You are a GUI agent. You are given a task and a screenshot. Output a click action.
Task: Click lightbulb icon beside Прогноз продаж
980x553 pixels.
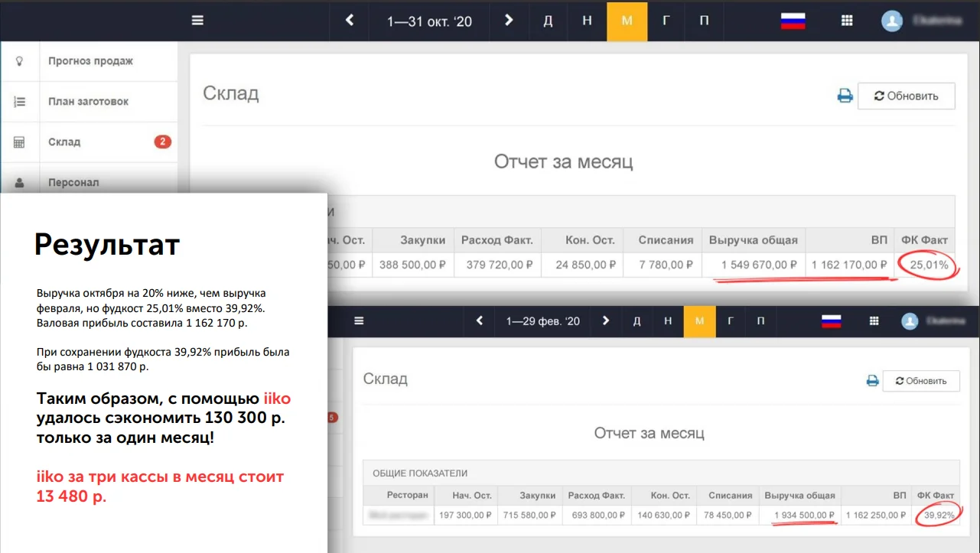[20, 61]
